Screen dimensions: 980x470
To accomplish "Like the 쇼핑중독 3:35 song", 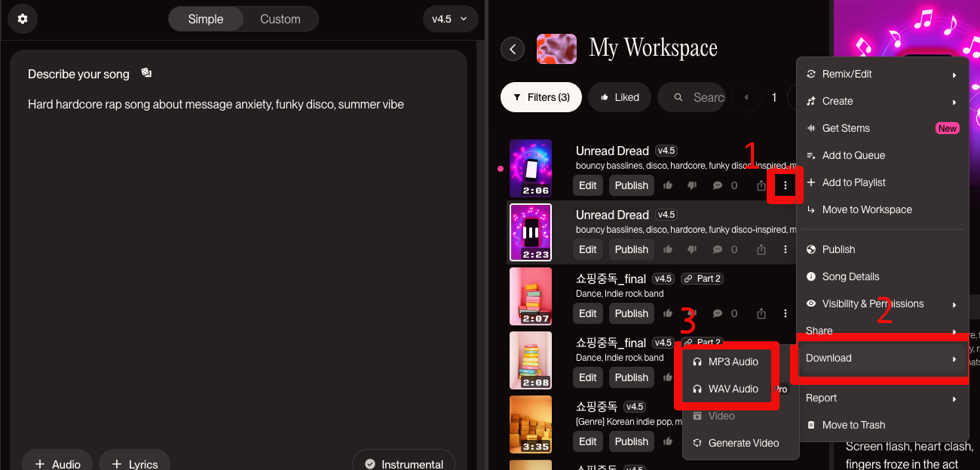I will tap(668, 441).
